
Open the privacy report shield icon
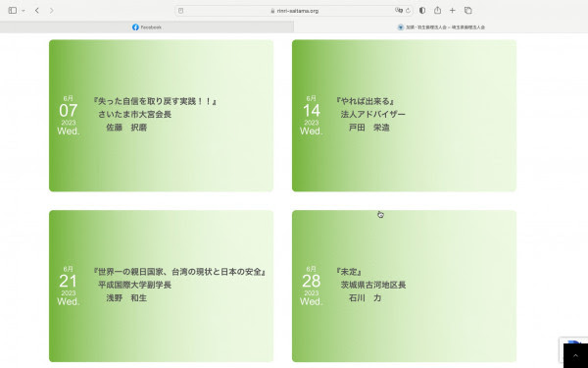422,11
